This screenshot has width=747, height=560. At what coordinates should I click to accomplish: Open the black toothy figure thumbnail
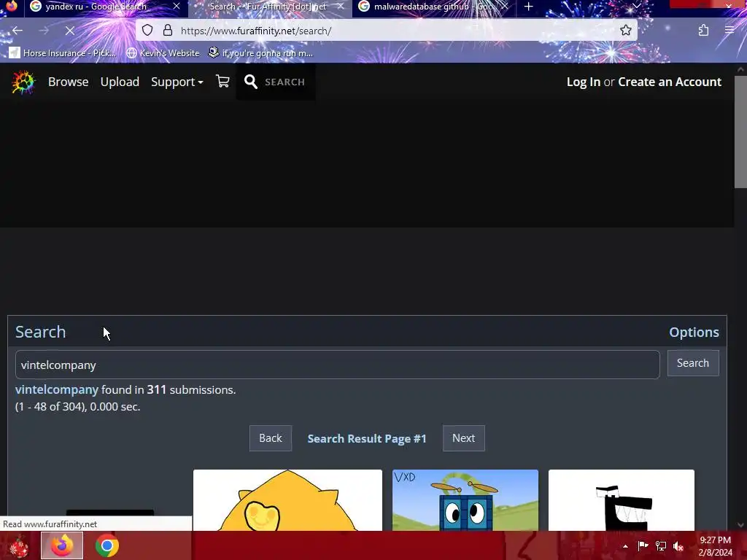point(622,500)
